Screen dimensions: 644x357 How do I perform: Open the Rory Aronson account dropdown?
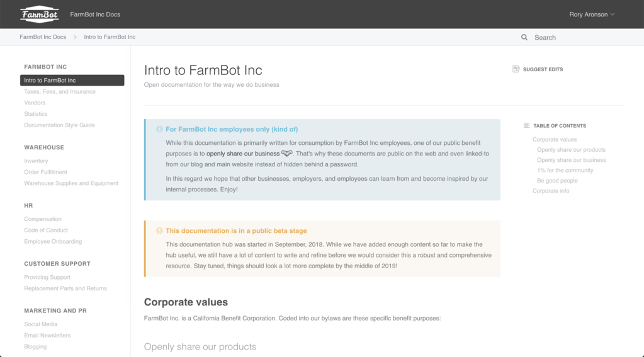tap(592, 14)
